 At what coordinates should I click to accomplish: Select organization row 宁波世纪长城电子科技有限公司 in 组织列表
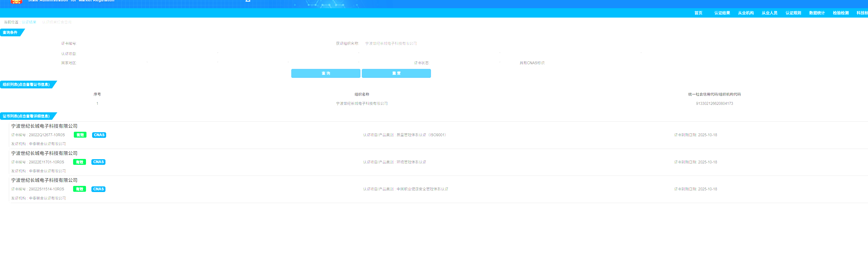click(x=362, y=104)
